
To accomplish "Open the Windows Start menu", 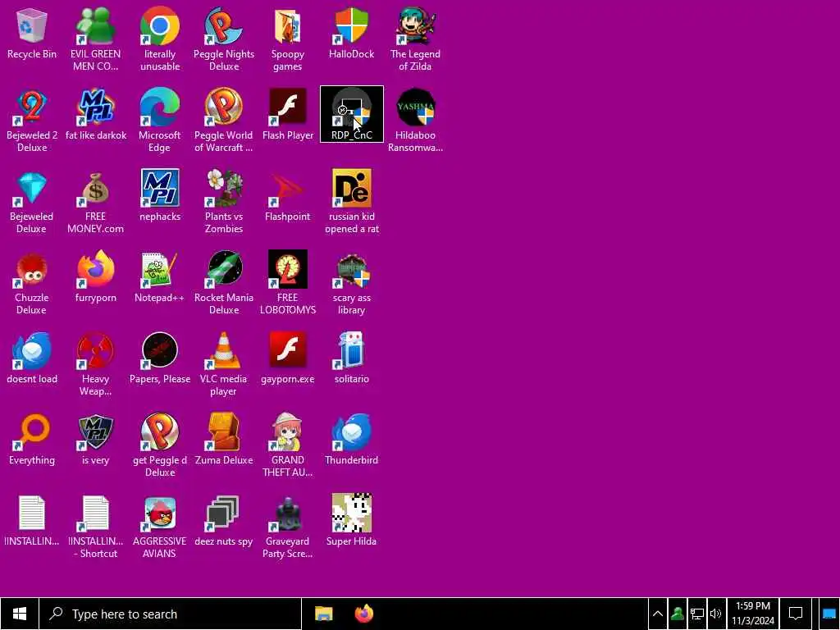I will click(x=20, y=614).
